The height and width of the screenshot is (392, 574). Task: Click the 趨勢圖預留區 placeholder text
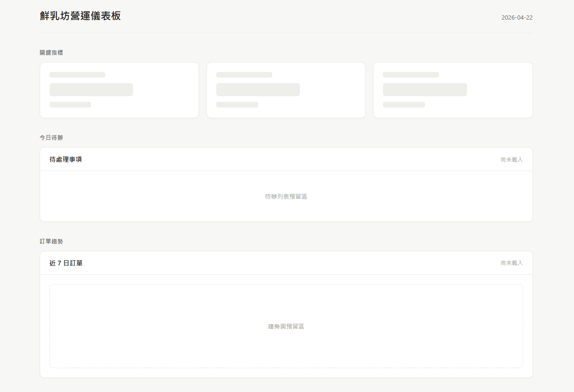[x=286, y=327]
